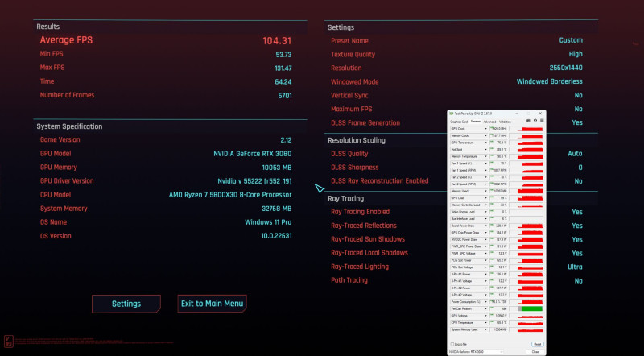The width and height of the screenshot is (644, 356).
Task: Open the Memory Temperature sensor dropdown
Action: [x=485, y=156]
